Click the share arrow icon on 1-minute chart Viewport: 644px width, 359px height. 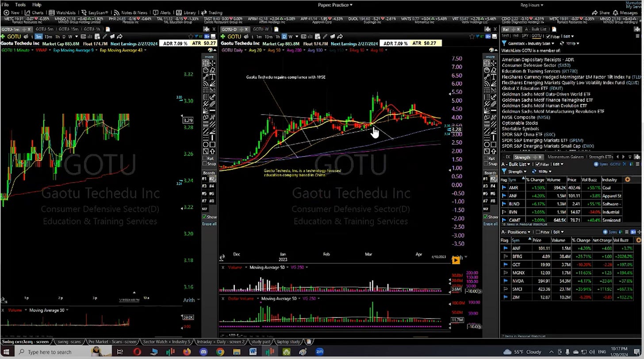(119, 36)
